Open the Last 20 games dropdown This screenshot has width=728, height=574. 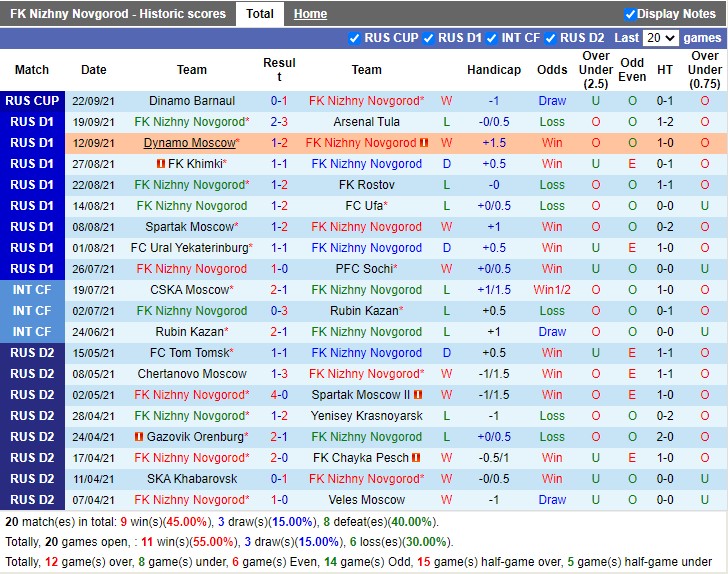(660, 38)
